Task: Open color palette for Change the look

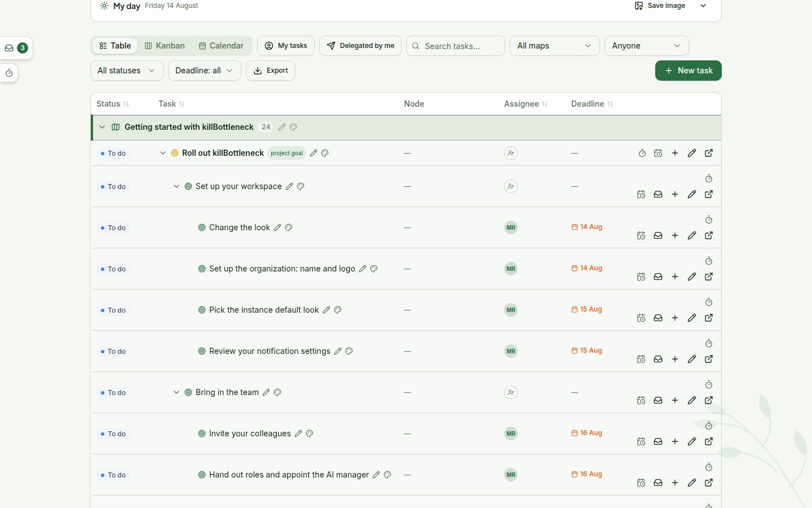Action: coord(289,227)
